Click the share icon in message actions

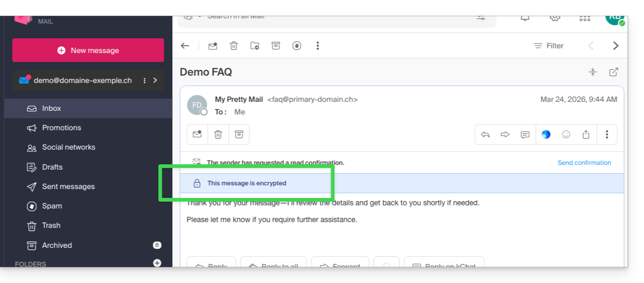coord(586,134)
